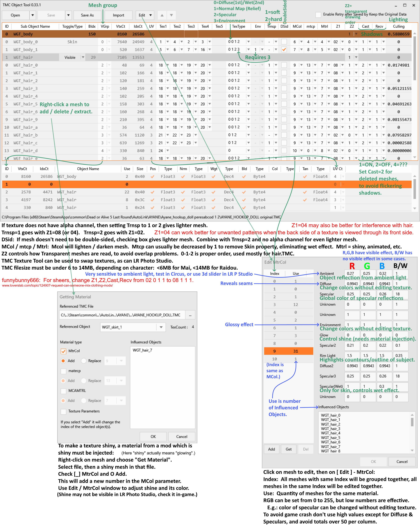The height and width of the screenshot is (525, 420).
Task: Toggle matecp checkbox in Getting Material
Action: 63,371
